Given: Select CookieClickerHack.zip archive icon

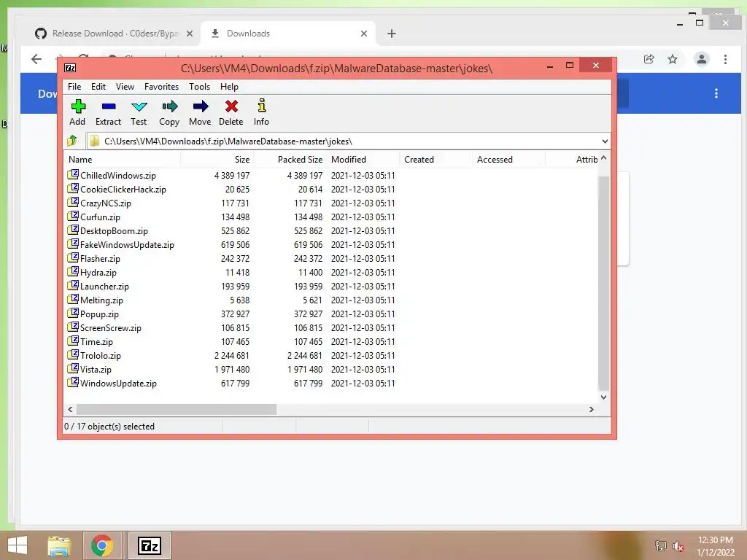Looking at the screenshot, I should click(x=73, y=189).
